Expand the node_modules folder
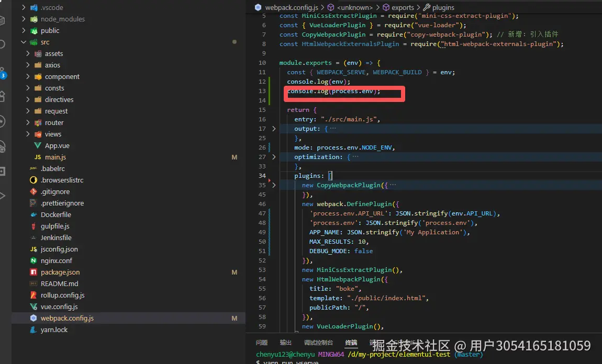This screenshot has height=364, width=602. pyautogui.click(x=24, y=19)
